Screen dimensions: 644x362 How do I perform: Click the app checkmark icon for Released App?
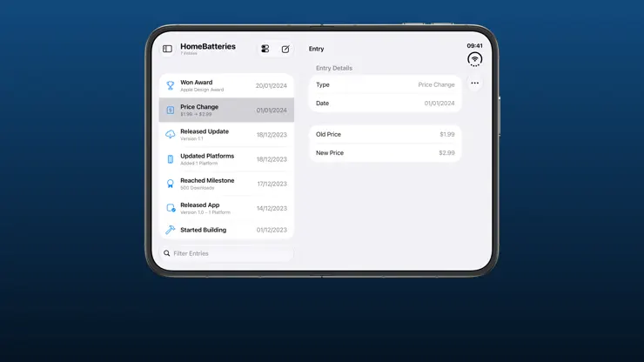pyautogui.click(x=171, y=208)
